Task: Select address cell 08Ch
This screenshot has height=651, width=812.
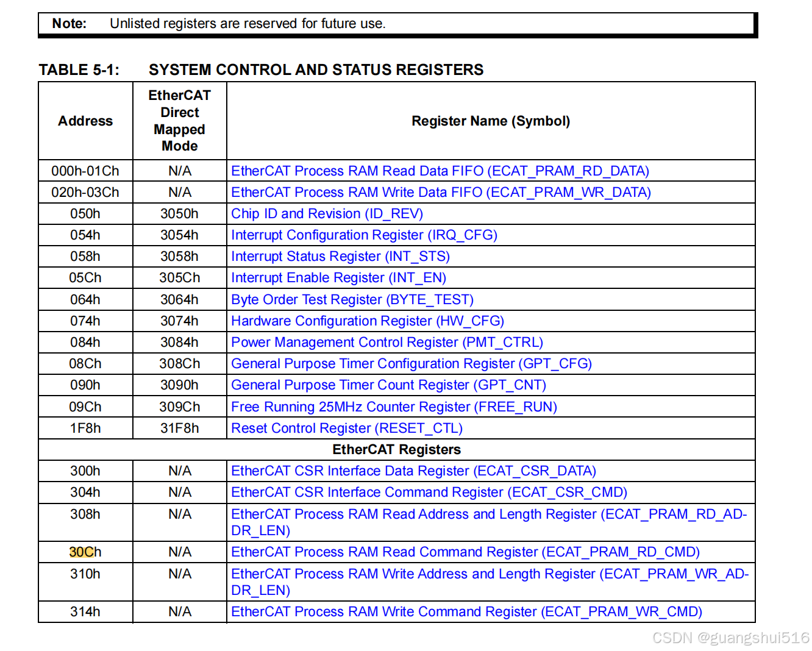Action: coord(85,363)
